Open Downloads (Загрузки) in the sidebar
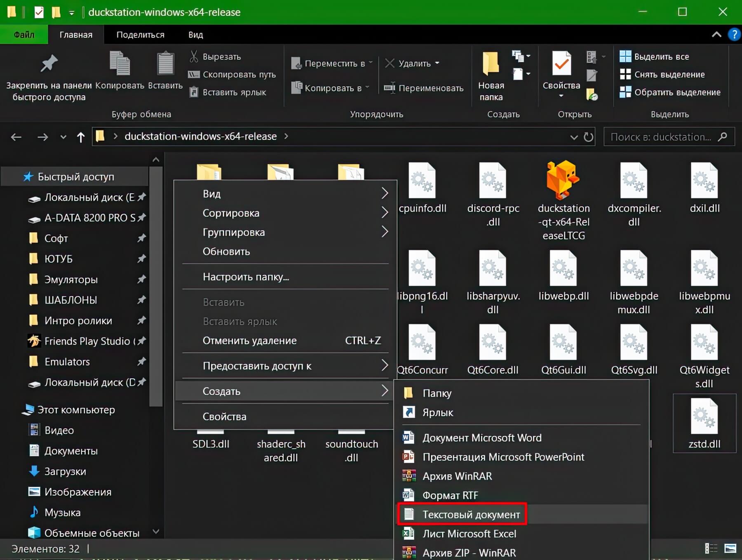This screenshot has width=742, height=560. 65,471
